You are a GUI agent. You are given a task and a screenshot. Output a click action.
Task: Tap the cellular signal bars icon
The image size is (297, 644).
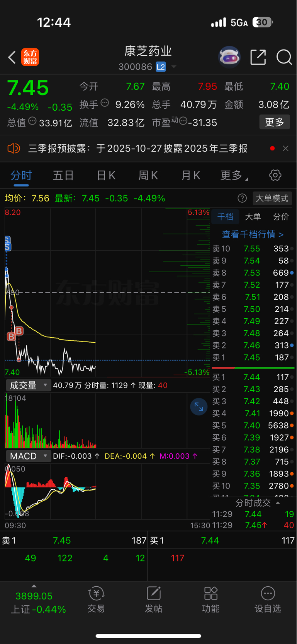pyautogui.click(x=219, y=22)
